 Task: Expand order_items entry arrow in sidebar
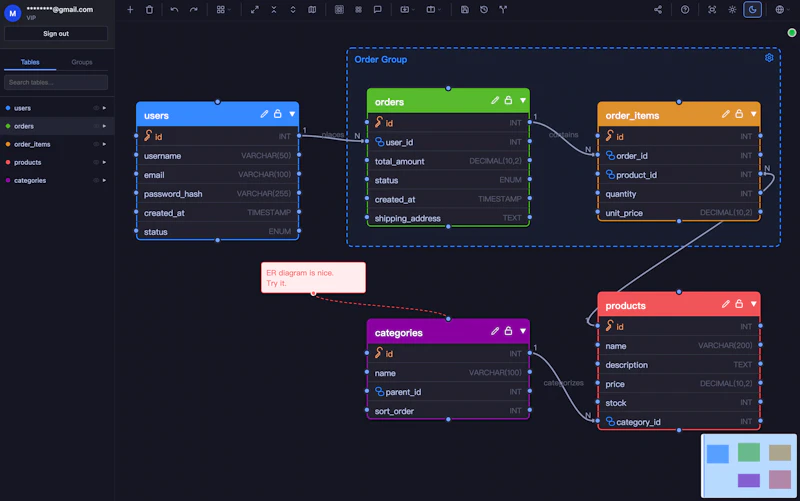click(104, 144)
